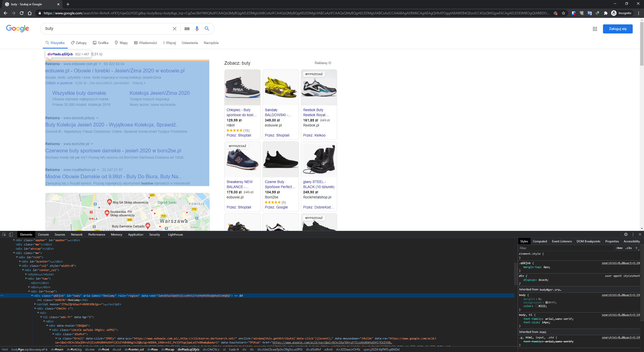Open the Czarne Buty Sportowe product thumbnail

click(280, 159)
